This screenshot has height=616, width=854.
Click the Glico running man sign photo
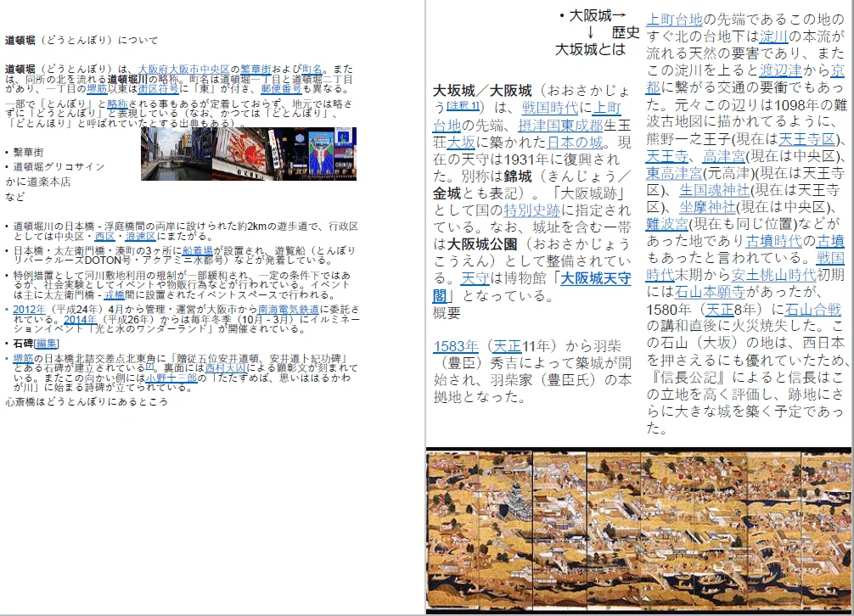320,154
